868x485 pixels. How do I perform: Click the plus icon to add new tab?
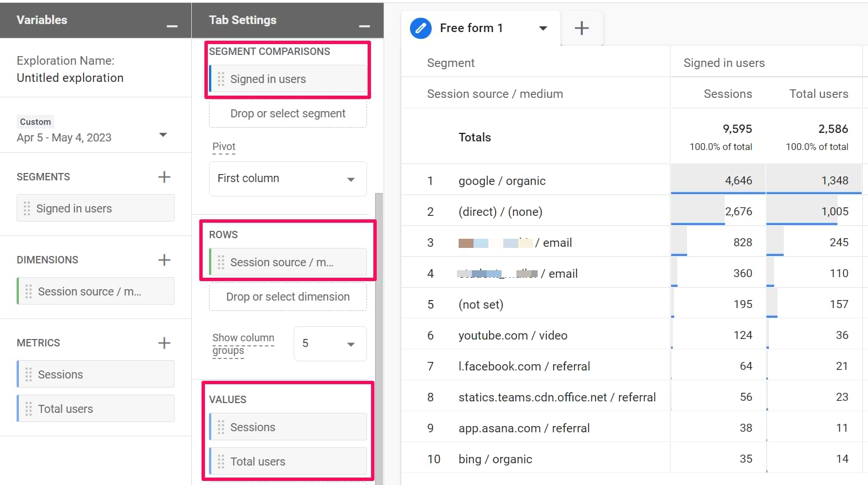click(x=581, y=28)
